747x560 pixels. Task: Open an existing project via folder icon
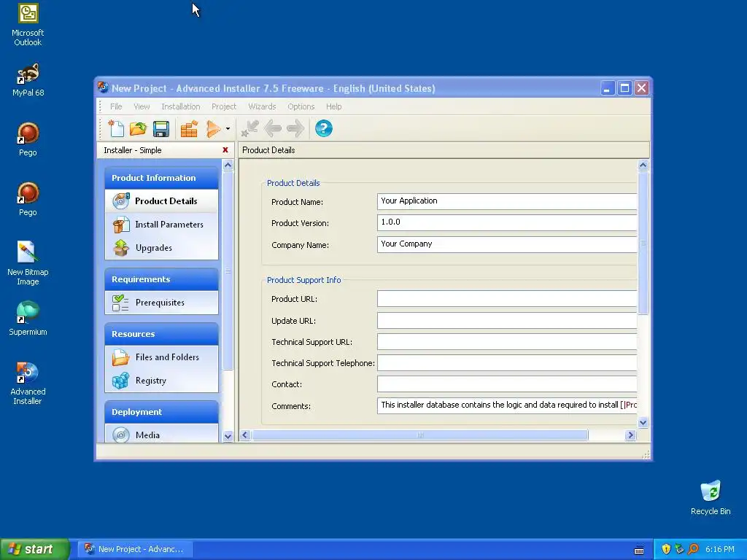pyautogui.click(x=138, y=128)
